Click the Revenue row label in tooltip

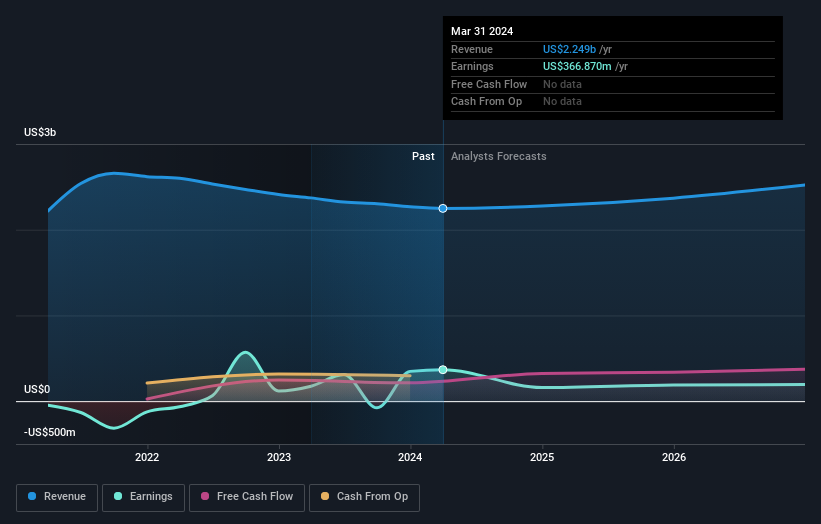pos(472,49)
